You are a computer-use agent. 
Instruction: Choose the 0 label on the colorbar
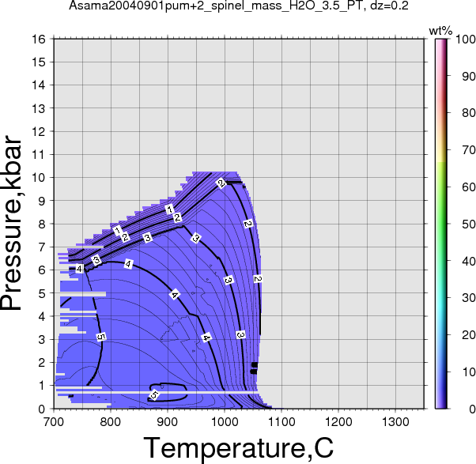[472, 409]
